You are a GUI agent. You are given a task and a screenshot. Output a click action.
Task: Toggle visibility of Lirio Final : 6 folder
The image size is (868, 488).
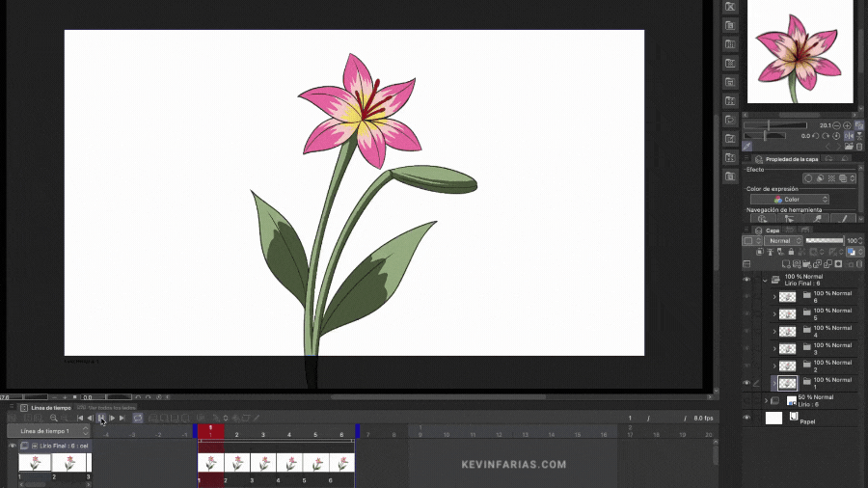tap(746, 280)
